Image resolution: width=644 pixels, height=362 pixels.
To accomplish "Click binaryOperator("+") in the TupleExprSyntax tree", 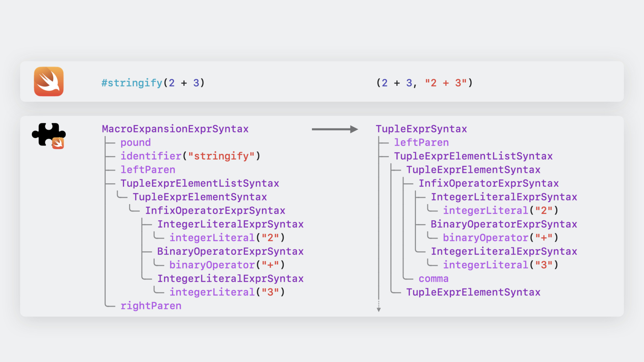I will point(501,238).
